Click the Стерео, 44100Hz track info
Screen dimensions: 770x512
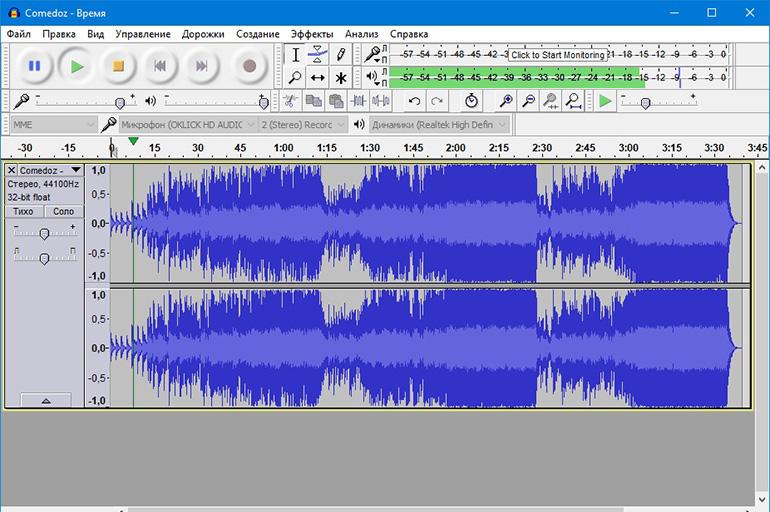[x=43, y=184]
